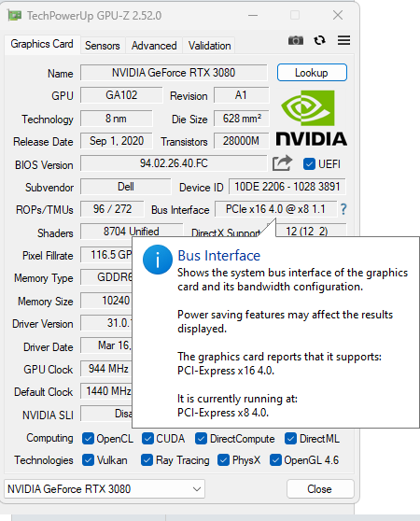Viewport: 420px width, 521px height.
Task: Toggle the Ray Tracing checkbox
Action: coord(147,460)
